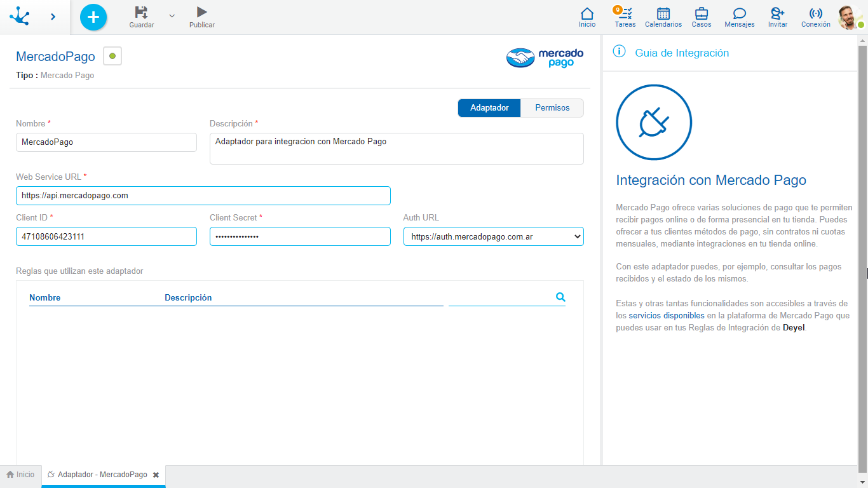Open the Casos briefcase icon

click(x=702, y=13)
